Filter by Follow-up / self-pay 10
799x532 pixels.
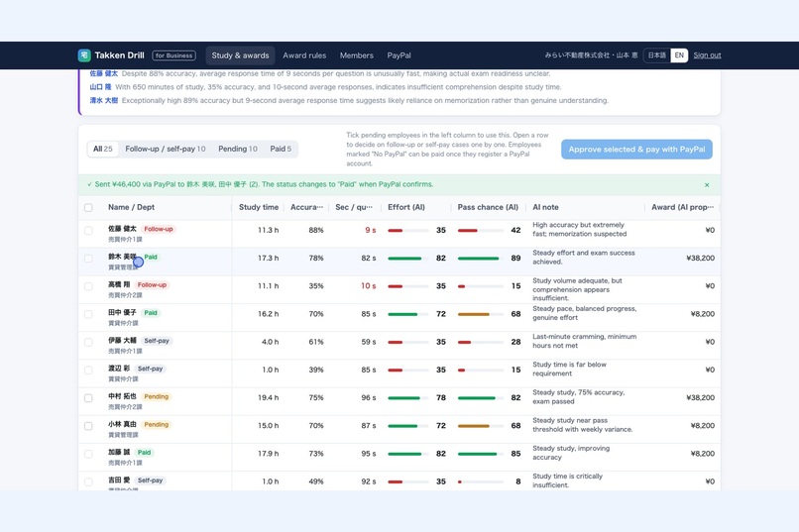[166, 149]
